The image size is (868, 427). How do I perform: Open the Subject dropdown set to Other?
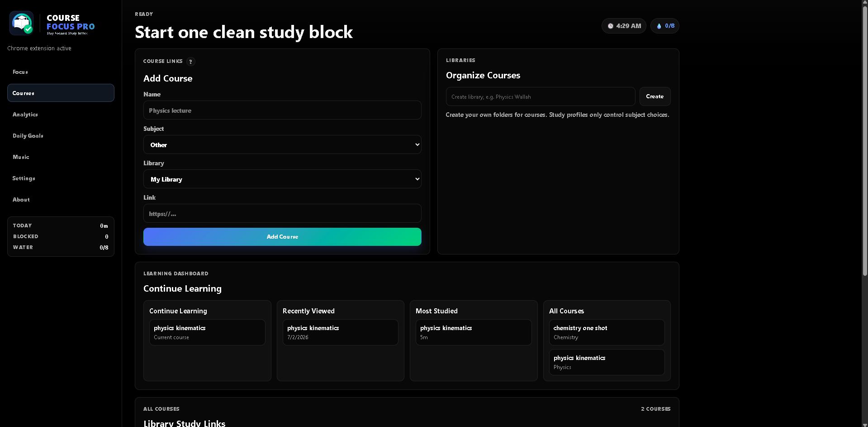282,144
